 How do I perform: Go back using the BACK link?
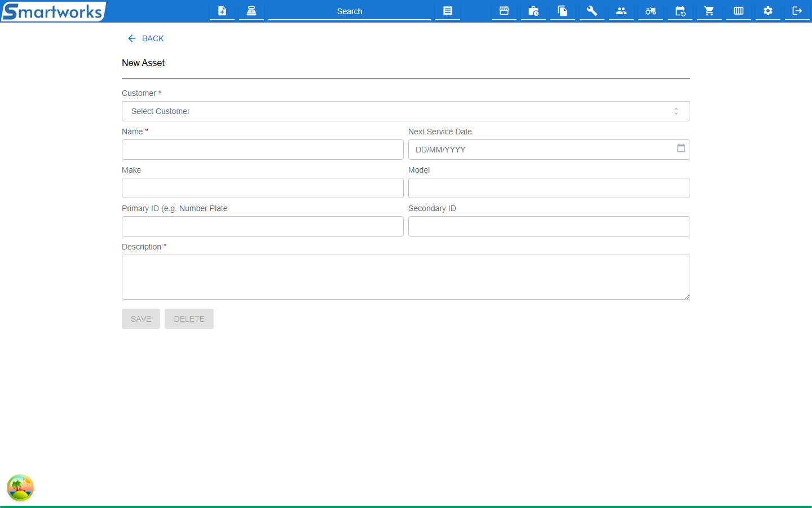pos(146,38)
